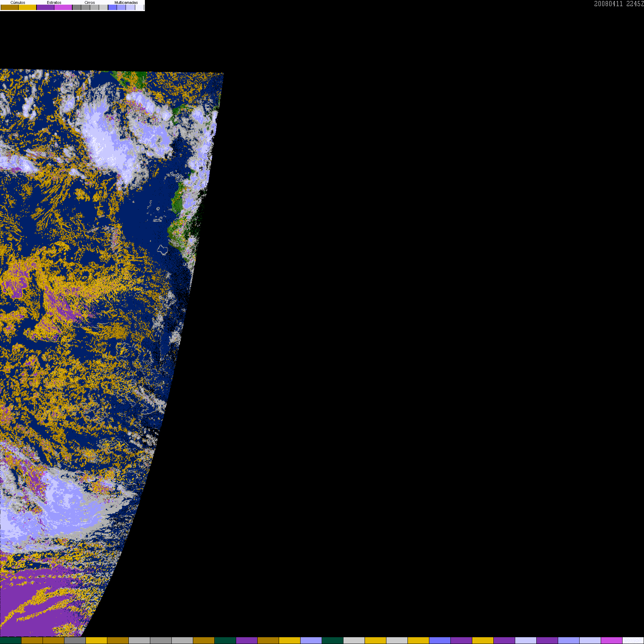Click the dotted white Multicamadas legend swatch
Screen dimensions: 644x644
[x=140, y=7]
